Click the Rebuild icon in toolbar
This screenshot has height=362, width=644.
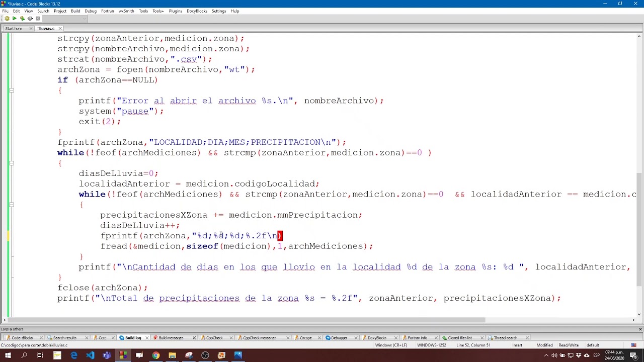pos(30,19)
